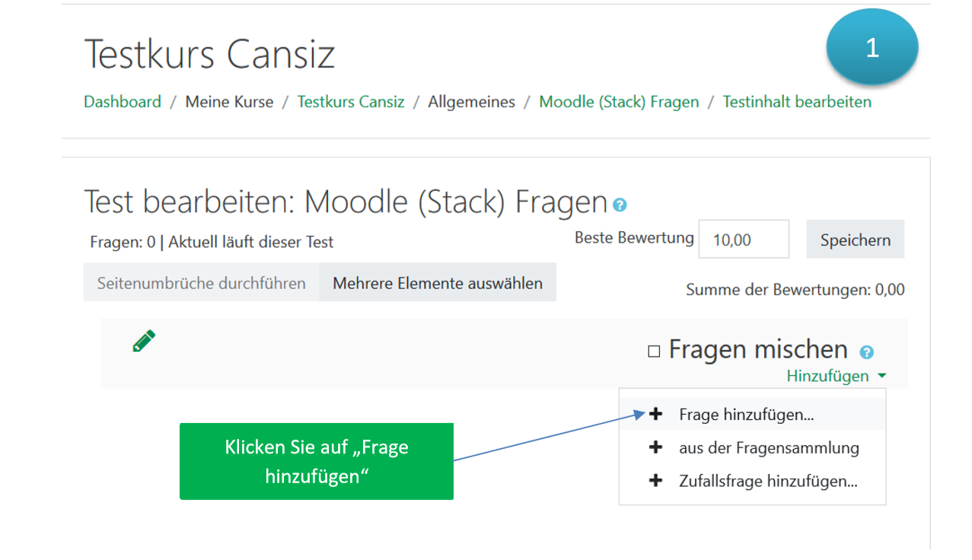Go to Dashboard breadcrumb link
Image resolution: width=972 pixels, height=560 pixels.
pyautogui.click(x=123, y=102)
